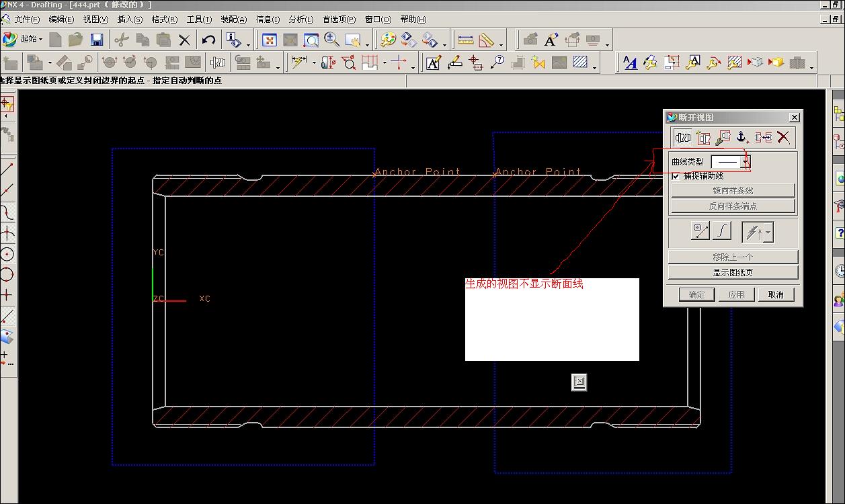Click the Undo arrow icon

tap(209, 40)
